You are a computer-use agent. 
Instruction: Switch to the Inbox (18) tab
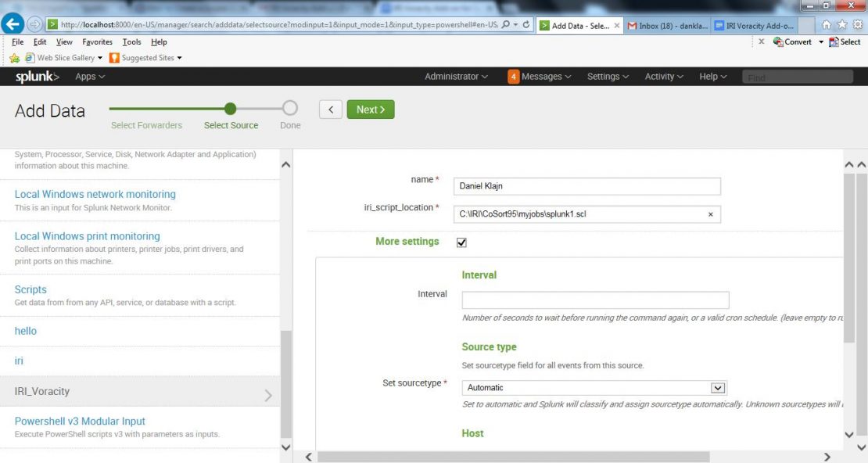pyautogui.click(x=668, y=26)
